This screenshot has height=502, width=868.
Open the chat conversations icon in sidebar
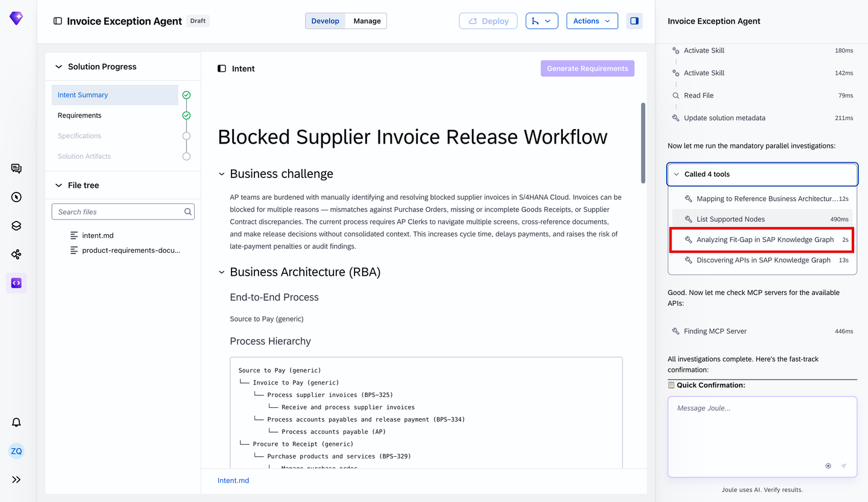coord(16,168)
